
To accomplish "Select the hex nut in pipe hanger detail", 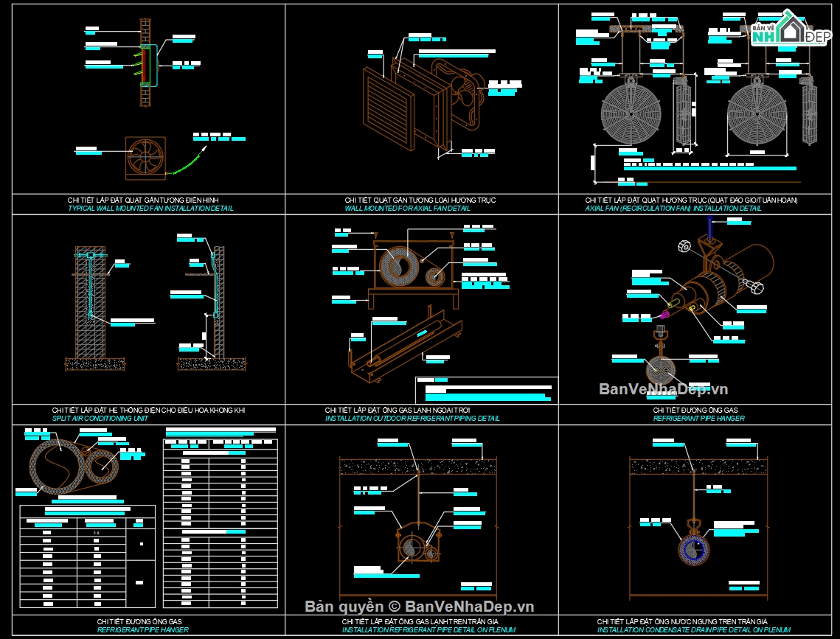I will (x=684, y=246).
